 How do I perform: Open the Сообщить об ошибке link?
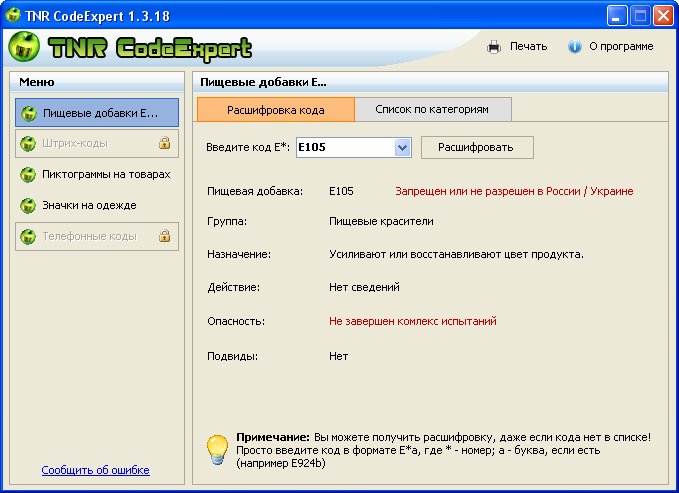pyautogui.click(x=95, y=470)
